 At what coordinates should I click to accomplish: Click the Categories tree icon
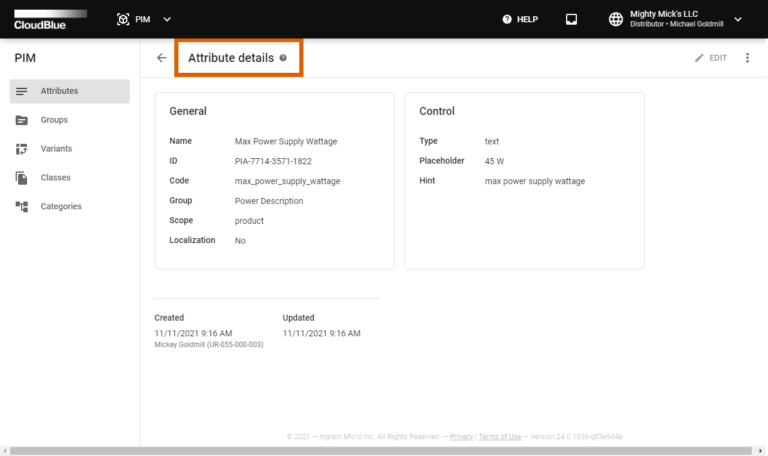22,207
